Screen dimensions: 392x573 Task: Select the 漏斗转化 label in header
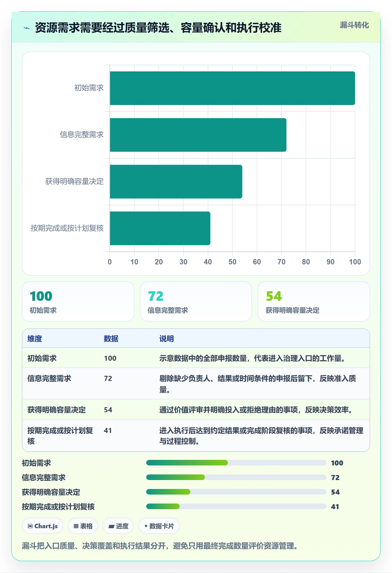354,25
